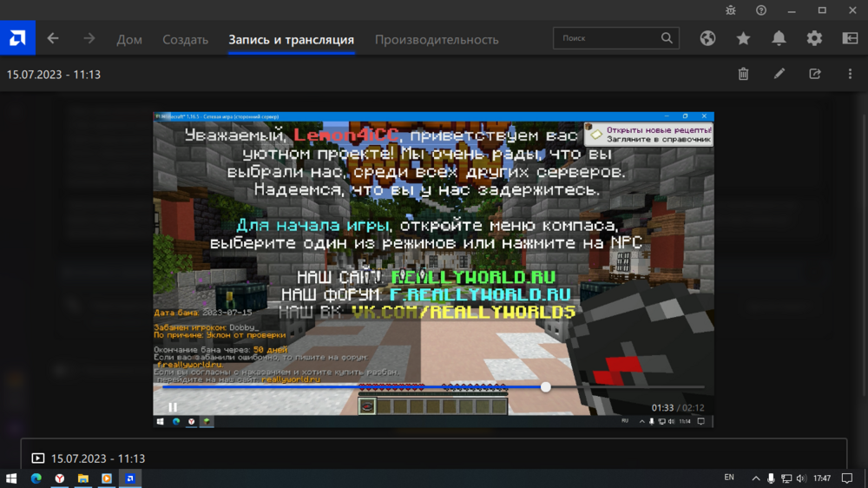Launch Microsoft Edge from the taskbar
The height and width of the screenshot is (488, 868).
36,478
